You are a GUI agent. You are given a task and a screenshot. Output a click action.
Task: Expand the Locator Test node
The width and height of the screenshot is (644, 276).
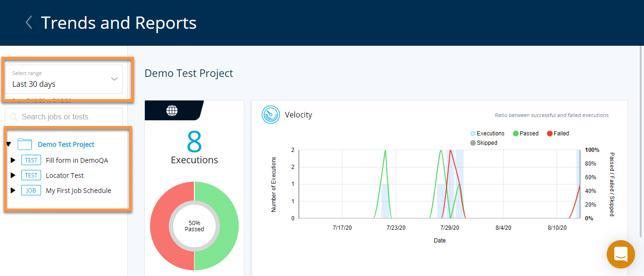pyautogui.click(x=13, y=176)
